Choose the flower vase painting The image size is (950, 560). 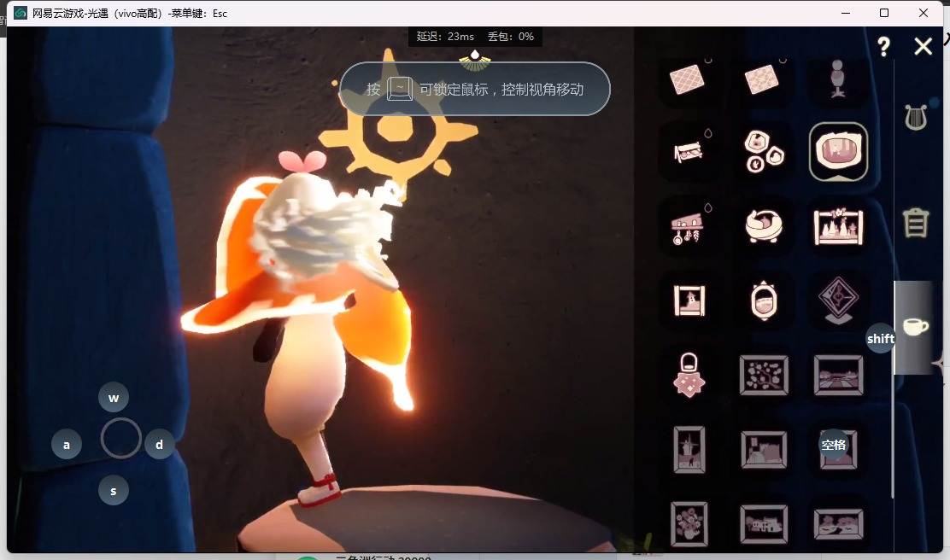point(689,524)
